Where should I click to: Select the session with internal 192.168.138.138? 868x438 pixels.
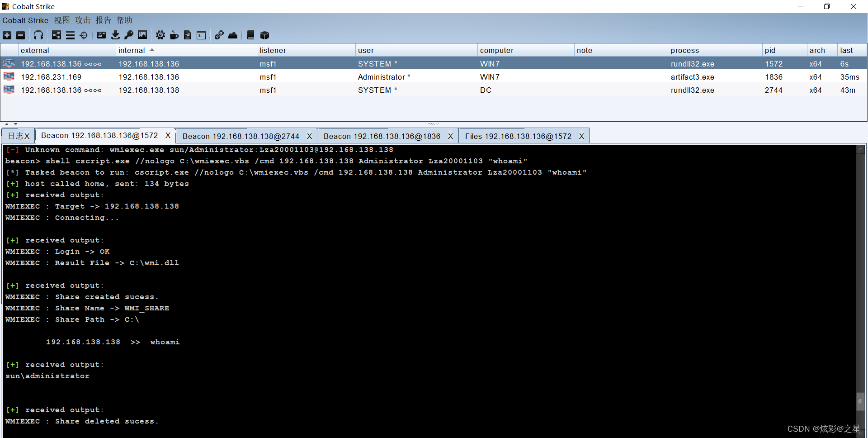434,90
